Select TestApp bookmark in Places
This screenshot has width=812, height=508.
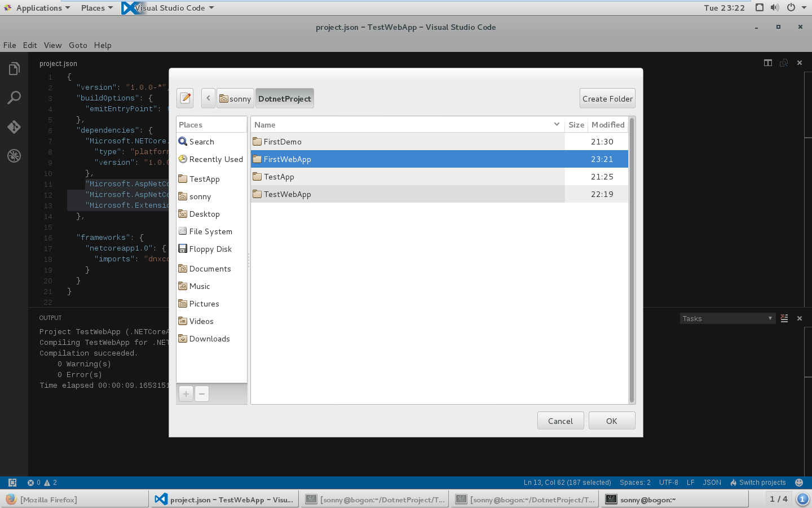click(211, 179)
